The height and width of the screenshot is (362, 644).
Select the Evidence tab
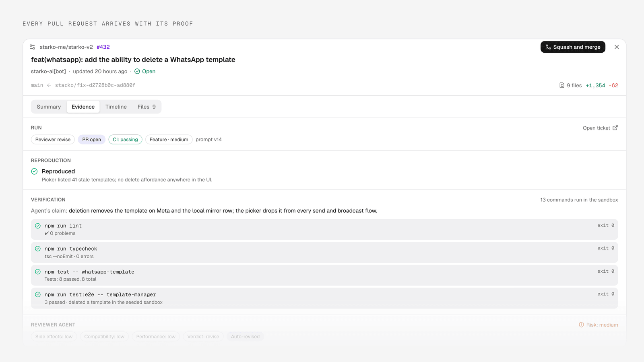point(83,107)
